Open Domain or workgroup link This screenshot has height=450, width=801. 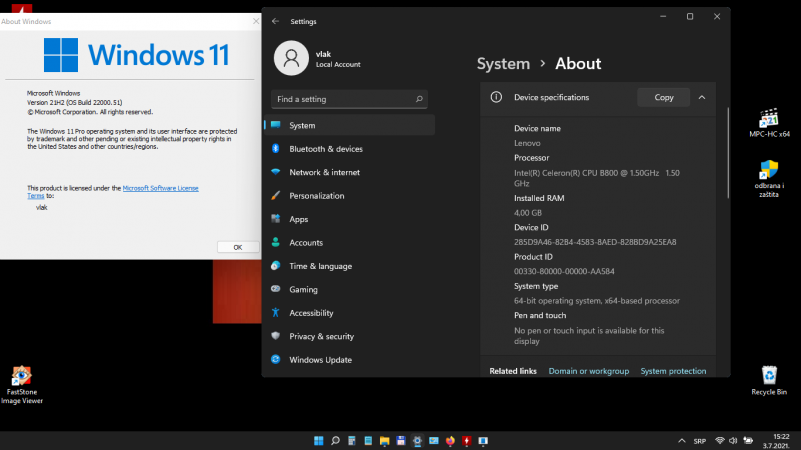click(x=588, y=371)
